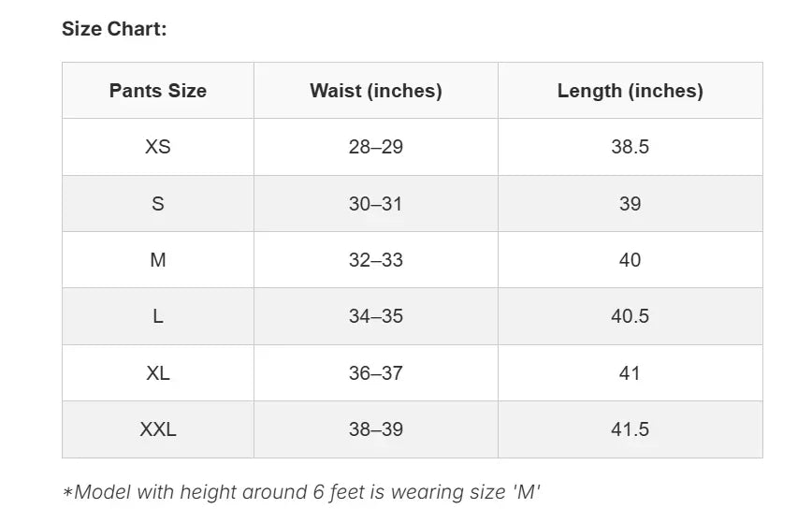Select the Pants Size column header
The height and width of the screenshot is (523, 812).
(157, 91)
